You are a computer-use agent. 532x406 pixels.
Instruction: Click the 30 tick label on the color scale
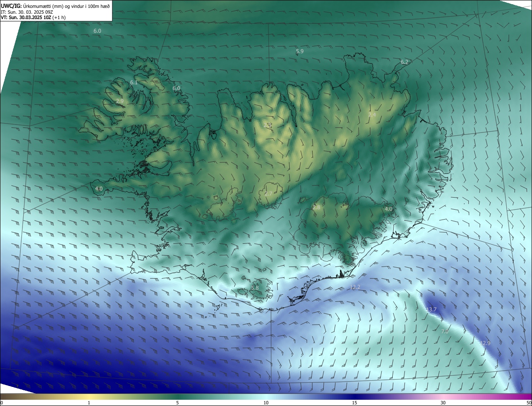[443, 403]
